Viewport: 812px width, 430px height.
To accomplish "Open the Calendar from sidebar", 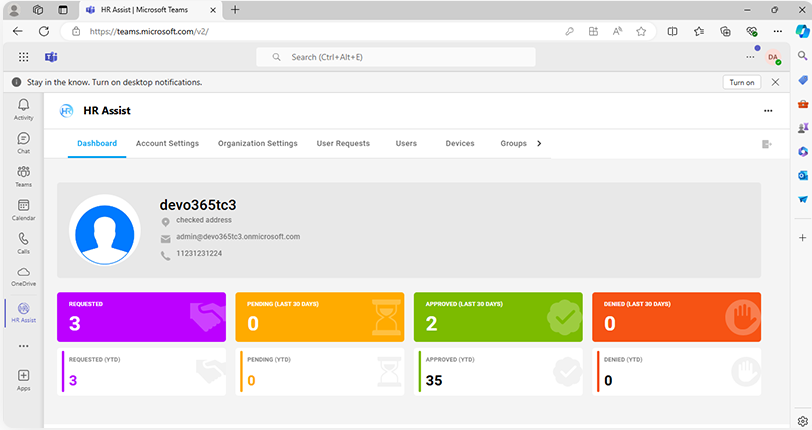I will coord(23,209).
